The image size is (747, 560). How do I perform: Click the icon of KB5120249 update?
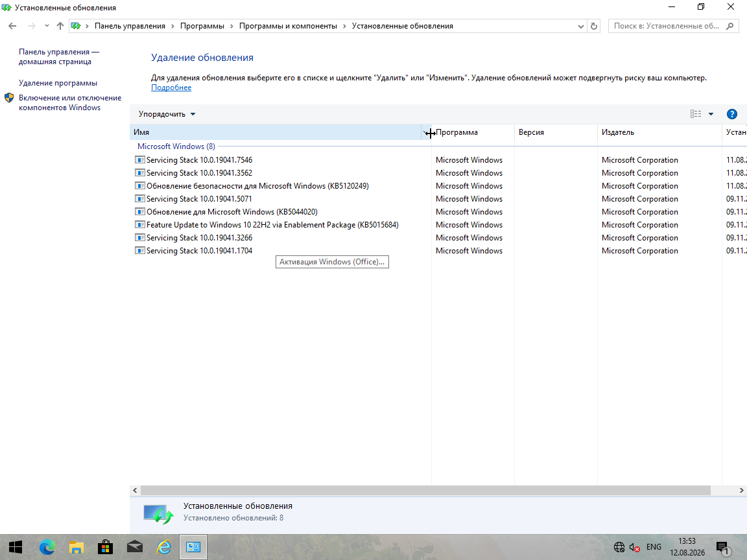140,186
